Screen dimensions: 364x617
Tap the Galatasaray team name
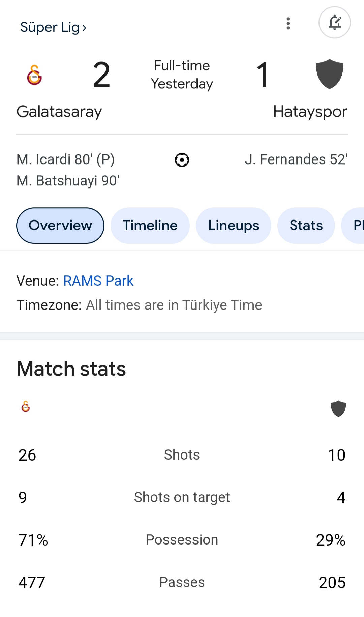click(x=59, y=112)
